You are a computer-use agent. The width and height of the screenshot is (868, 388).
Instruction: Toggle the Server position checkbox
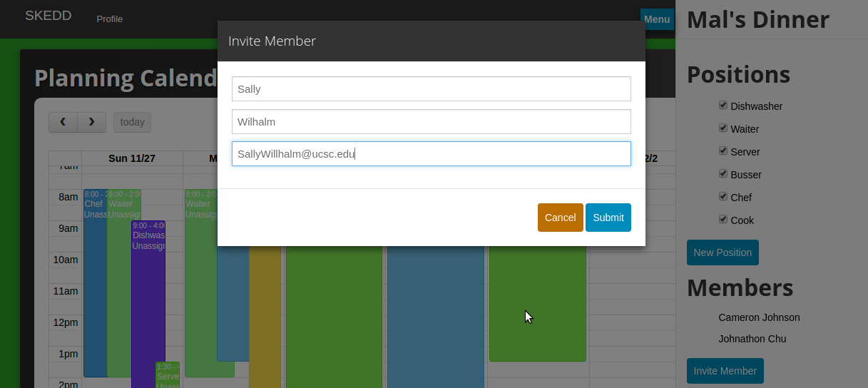(x=723, y=151)
